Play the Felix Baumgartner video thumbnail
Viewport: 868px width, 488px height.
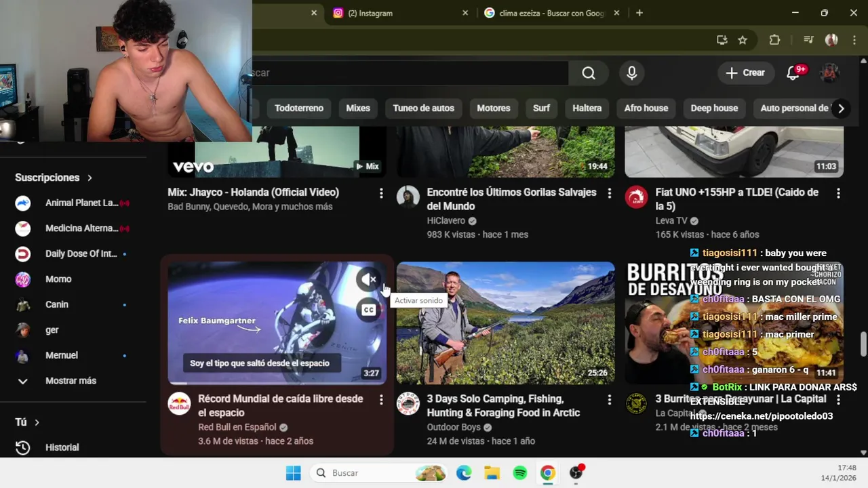pos(277,323)
